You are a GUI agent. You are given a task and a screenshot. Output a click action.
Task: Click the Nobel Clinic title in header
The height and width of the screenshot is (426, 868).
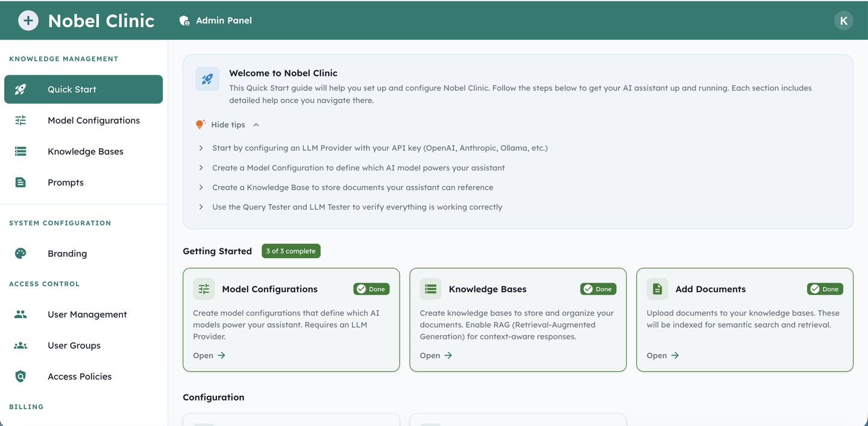(x=101, y=20)
